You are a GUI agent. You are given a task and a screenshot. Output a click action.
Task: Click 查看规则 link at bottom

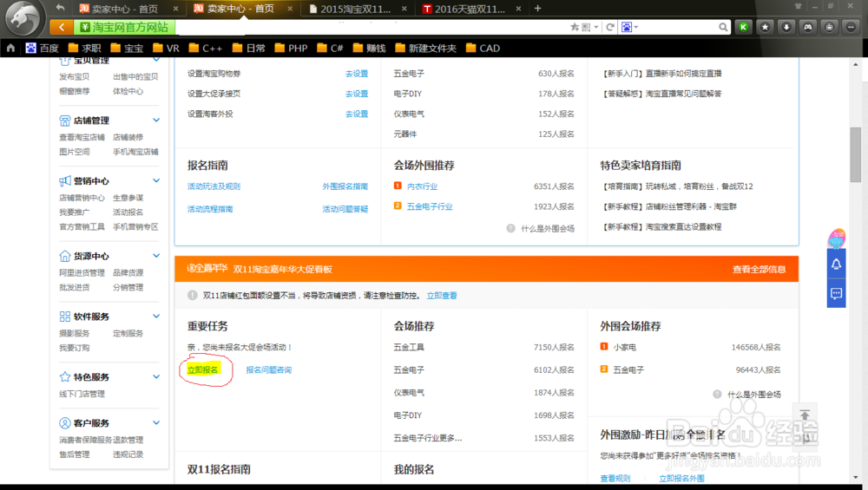point(615,479)
